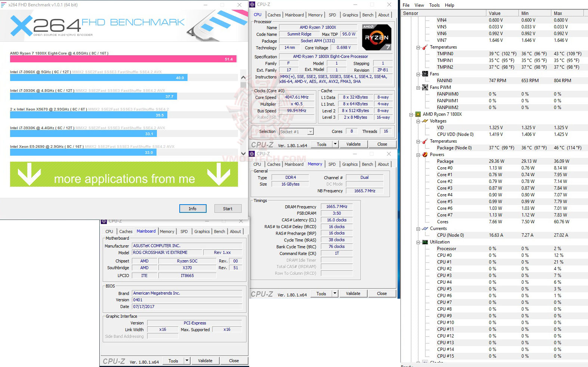Open Tools dropdown arrow in CPU-Z CPU window
Image resolution: width=588 pixels, height=367 pixels.
(335, 144)
